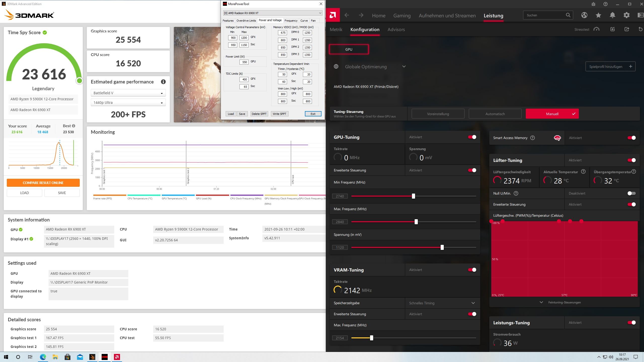Go back with the left arrow in Radeon Software
Screen dimensions: 644x362
[347, 15]
